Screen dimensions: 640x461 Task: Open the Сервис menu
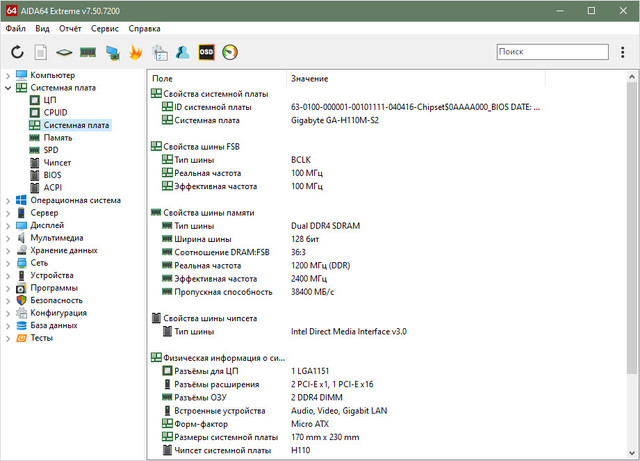(104, 29)
